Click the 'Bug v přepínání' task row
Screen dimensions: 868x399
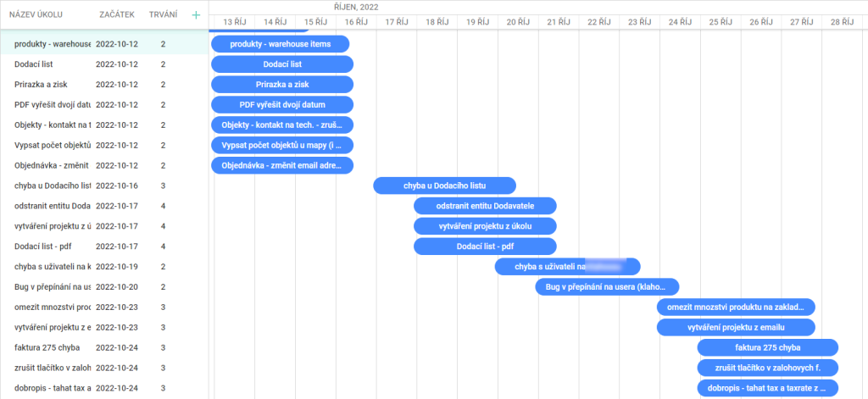(53, 286)
